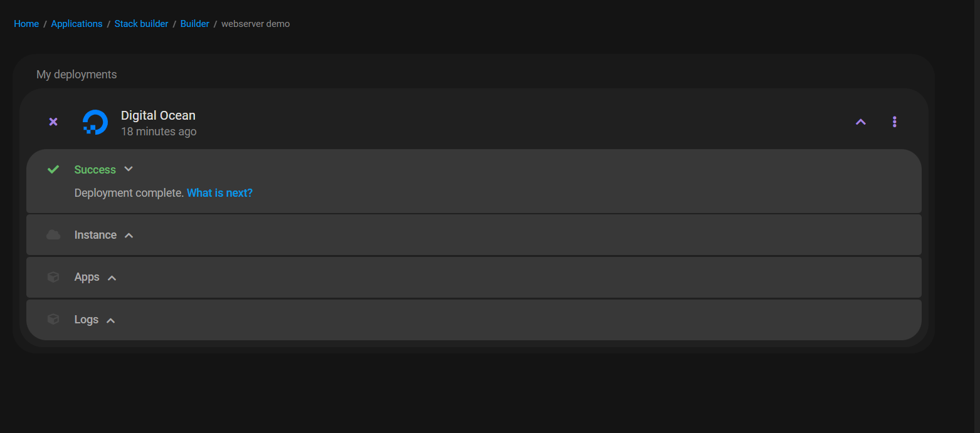Click the green Success checkmark icon
This screenshot has height=433, width=980.
click(53, 169)
